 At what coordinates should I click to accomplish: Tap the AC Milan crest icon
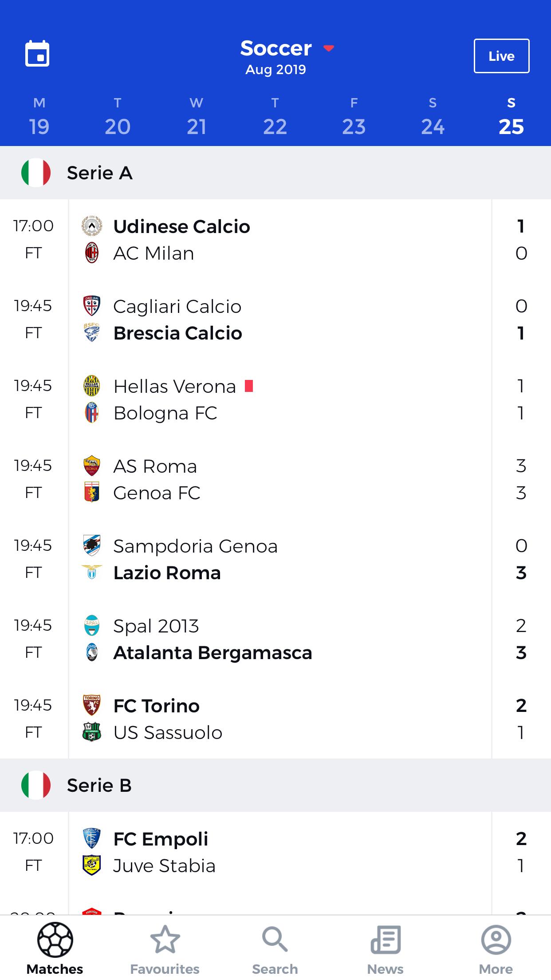92,253
